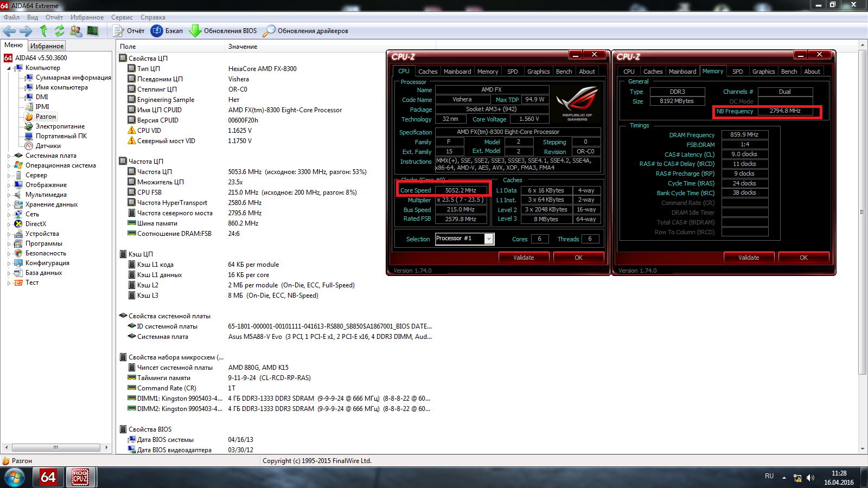Expand the Хранение данных branch
868x488 pixels.
(x=9, y=205)
